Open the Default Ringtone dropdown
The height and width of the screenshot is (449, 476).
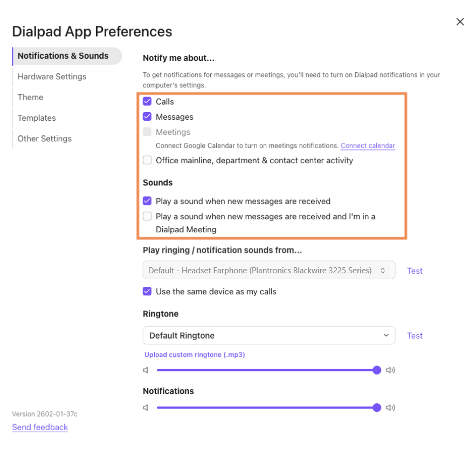point(268,335)
